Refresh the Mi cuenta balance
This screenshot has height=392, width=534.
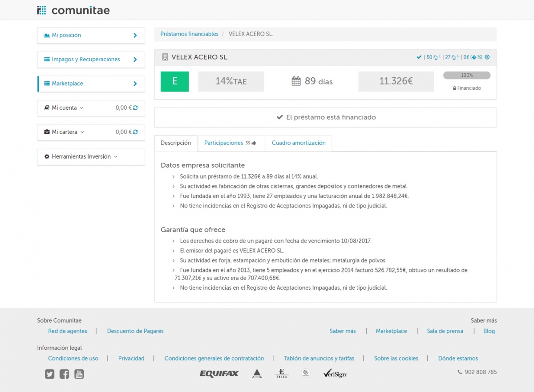[x=135, y=108]
